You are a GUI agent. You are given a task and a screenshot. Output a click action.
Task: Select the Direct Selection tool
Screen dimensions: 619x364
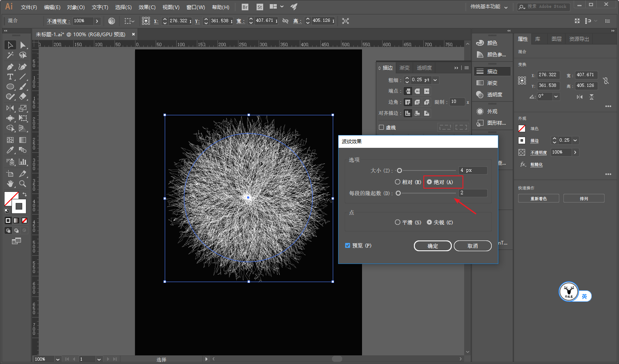(x=23, y=45)
